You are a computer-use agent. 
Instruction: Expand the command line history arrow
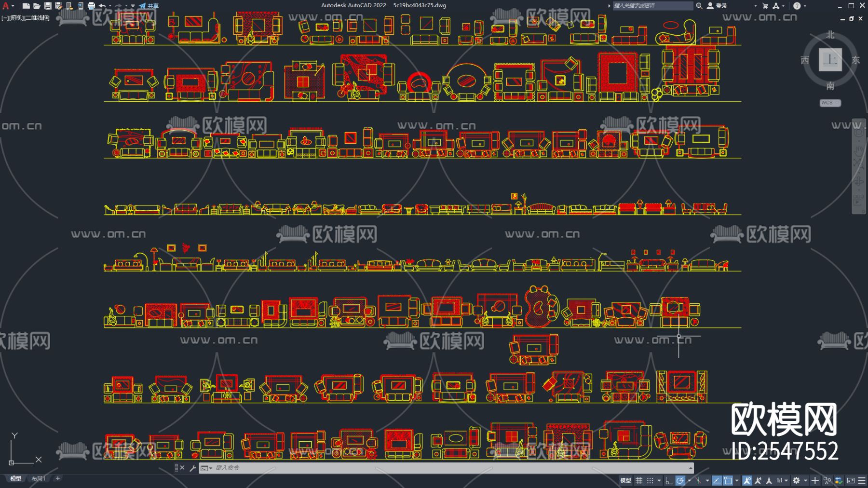[x=691, y=468]
